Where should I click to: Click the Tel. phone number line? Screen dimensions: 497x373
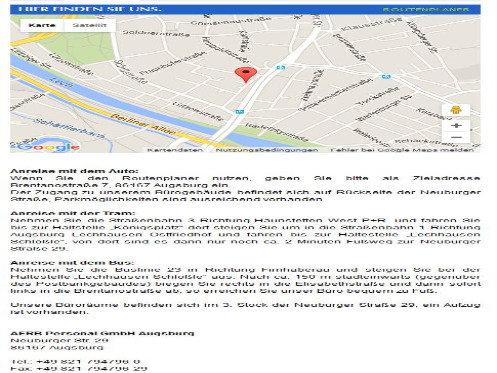click(x=75, y=361)
